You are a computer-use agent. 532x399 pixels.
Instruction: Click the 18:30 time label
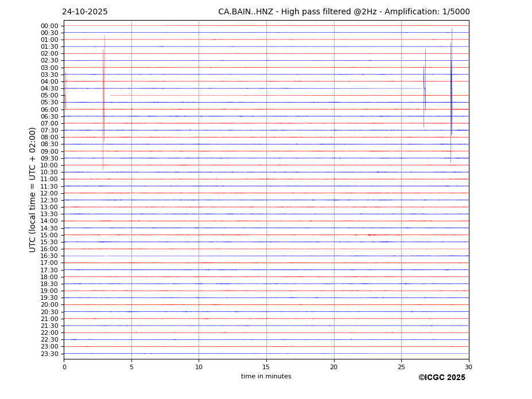[49, 284]
